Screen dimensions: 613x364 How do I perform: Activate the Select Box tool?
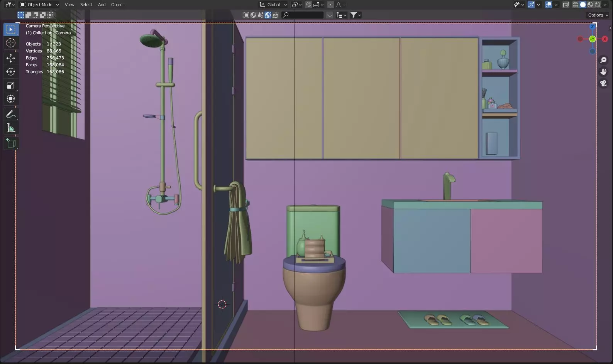(x=11, y=29)
